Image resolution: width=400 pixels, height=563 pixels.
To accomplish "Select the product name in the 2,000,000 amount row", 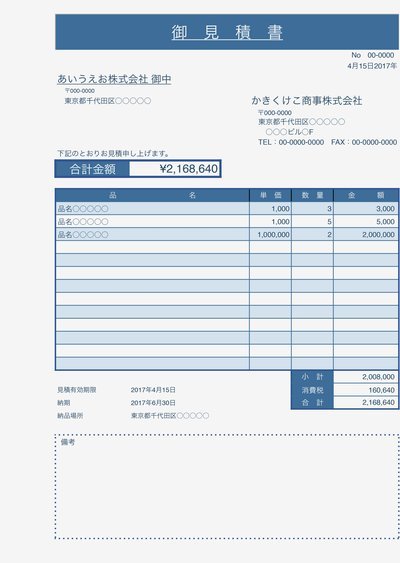I will [x=83, y=234].
